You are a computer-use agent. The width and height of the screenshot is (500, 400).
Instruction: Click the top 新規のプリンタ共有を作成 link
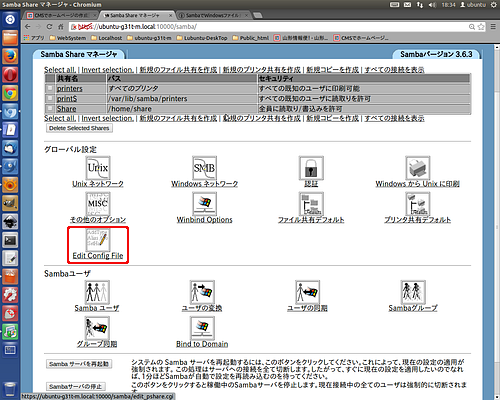click(x=262, y=70)
